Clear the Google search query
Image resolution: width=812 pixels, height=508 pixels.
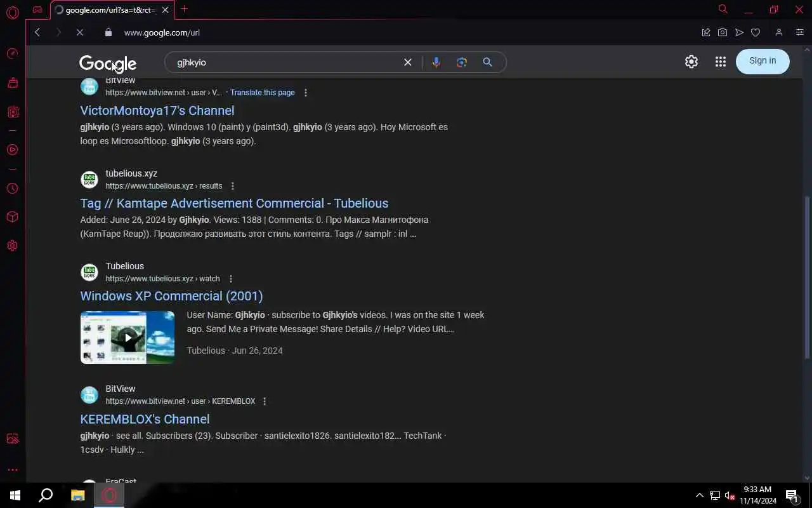point(408,62)
